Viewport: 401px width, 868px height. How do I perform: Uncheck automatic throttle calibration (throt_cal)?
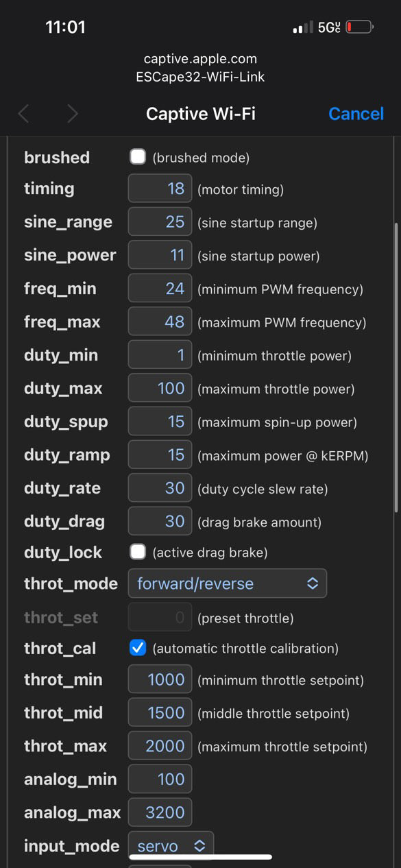[138, 648]
